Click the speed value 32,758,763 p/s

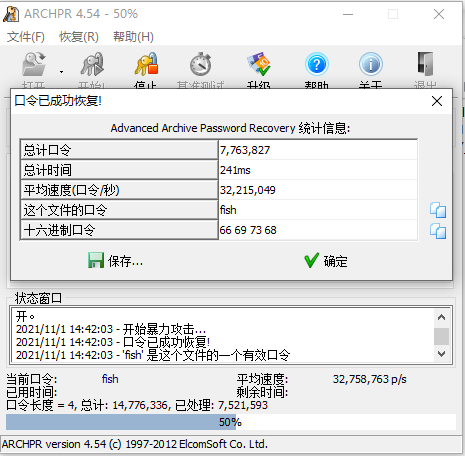(x=369, y=379)
